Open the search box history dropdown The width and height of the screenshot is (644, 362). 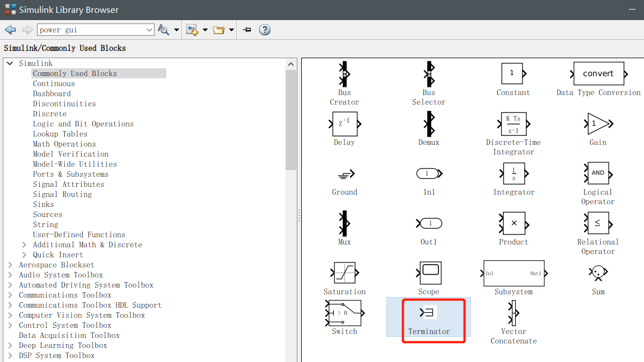tap(149, 30)
